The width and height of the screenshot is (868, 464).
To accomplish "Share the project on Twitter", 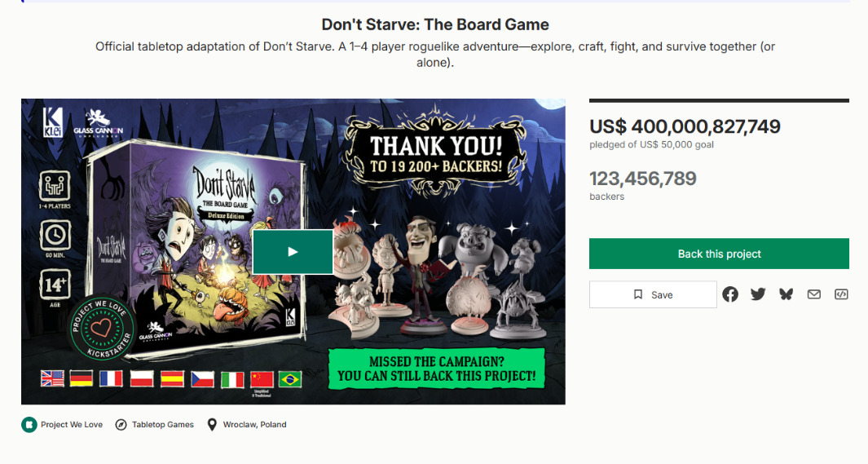I will tap(758, 294).
